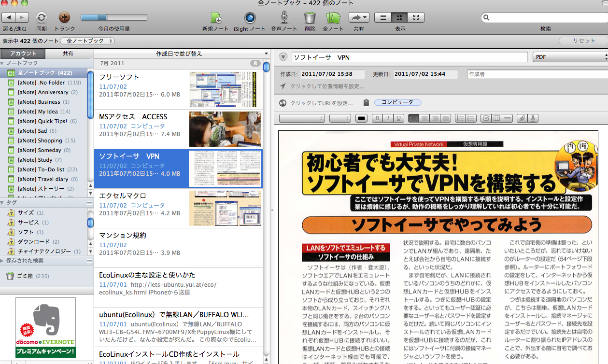Insert a checkbox with the to-do button
The height and width of the screenshot is (364, 608).
click(x=486, y=118)
